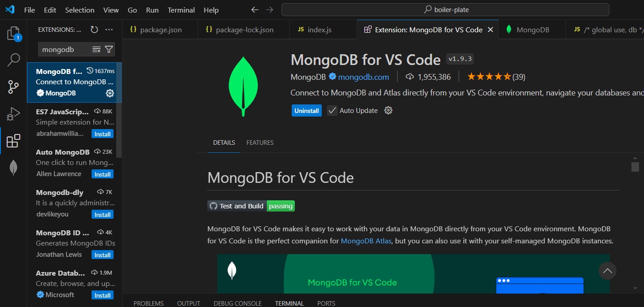644x307 pixels.
Task: Select MongoDB for VS Code list entry
Action: pyautogui.click(x=74, y=82)
